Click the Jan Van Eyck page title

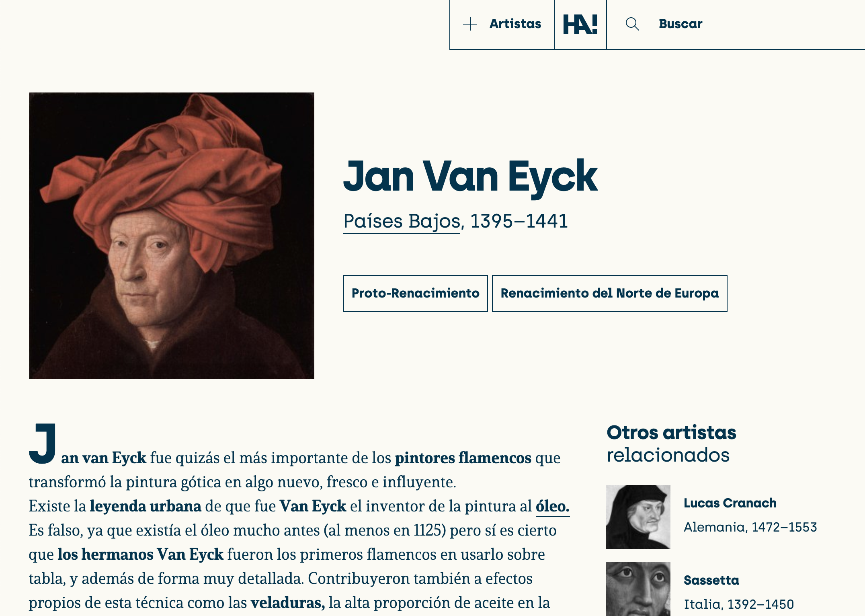click(470, 178)
